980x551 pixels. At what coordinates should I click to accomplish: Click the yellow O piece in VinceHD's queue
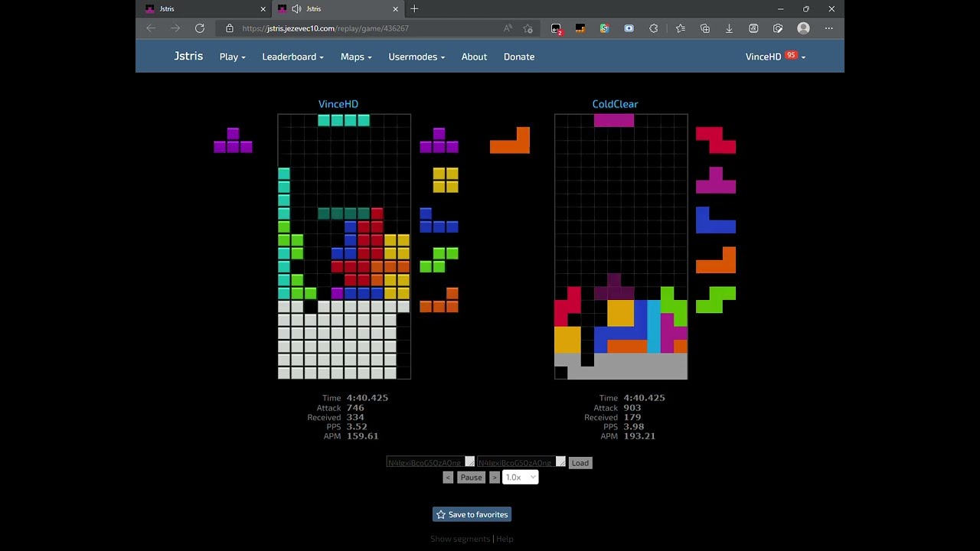[x=446, y=180]
